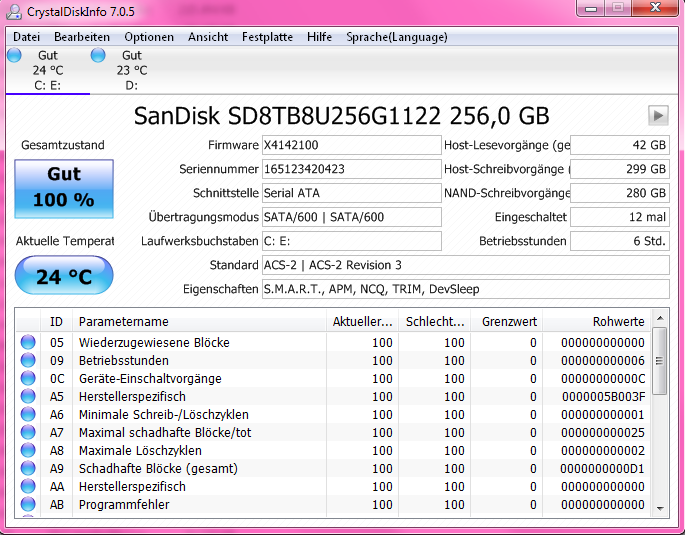Click the Rohwerte column header
Image resolution: width=685 pixels, height=535 pixels.
(x=597, y=321)
